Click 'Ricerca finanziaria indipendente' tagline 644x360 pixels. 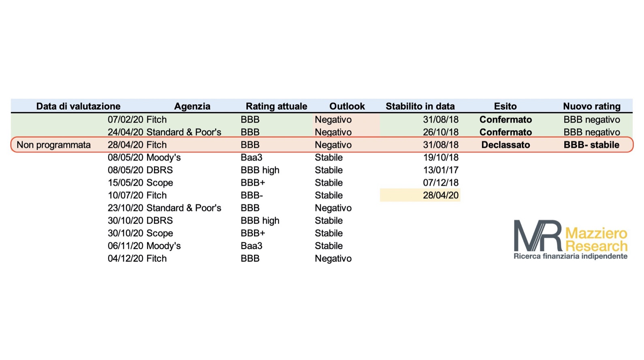point(570,256)
